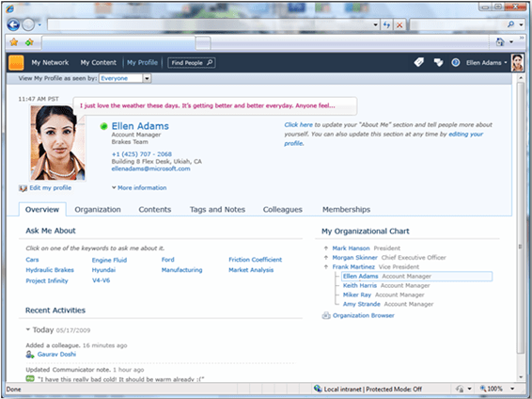This screenshot has width=532, height=399.
Task: Click the orange site logo icon
Action: click(16, 62)
